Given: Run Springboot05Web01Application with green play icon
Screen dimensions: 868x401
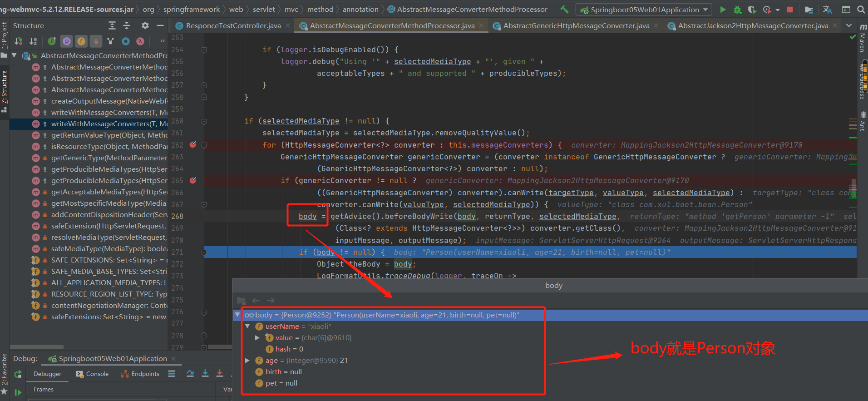Looking at the screenshot, I should [723, 10].
